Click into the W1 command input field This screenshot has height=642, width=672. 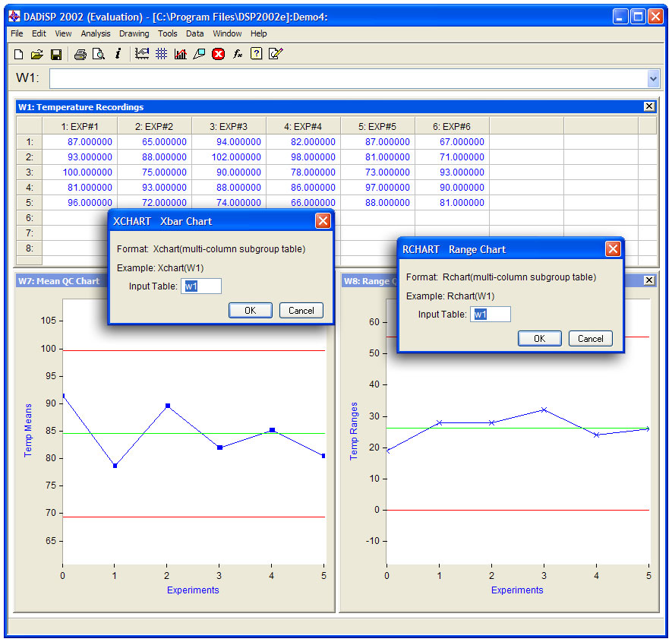pyautogui.click(x=348, y=79)
